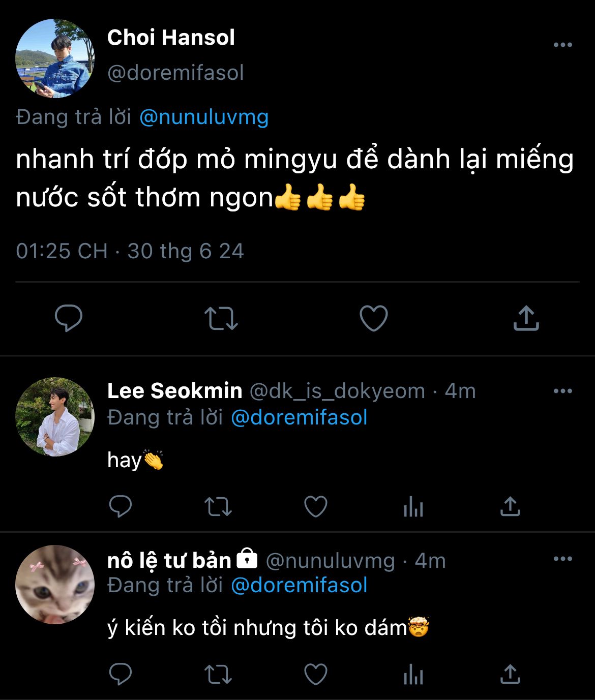View analytics for Lee Seokmin's reply
This screenshot has width=595, height=700.
(x=413, y=506)
